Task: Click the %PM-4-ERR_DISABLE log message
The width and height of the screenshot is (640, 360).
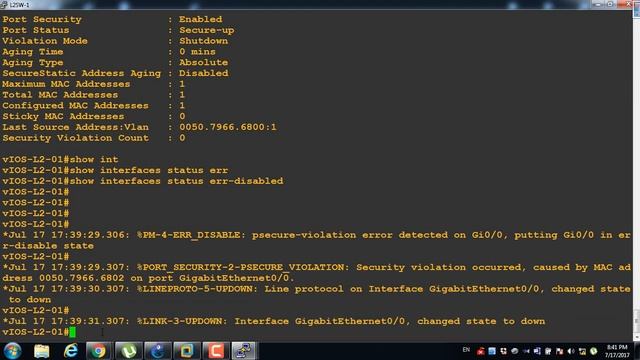Action: [x=316, y=240]
